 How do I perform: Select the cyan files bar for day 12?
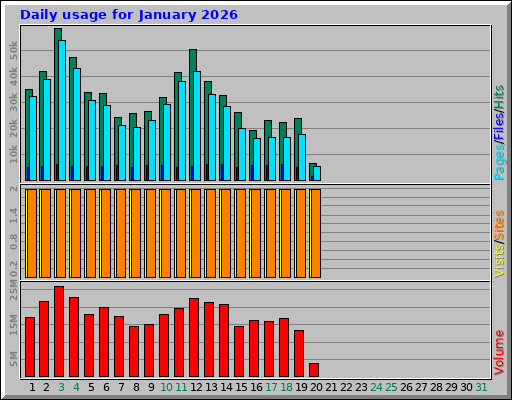pyautogui.click(x=197, y=126)
